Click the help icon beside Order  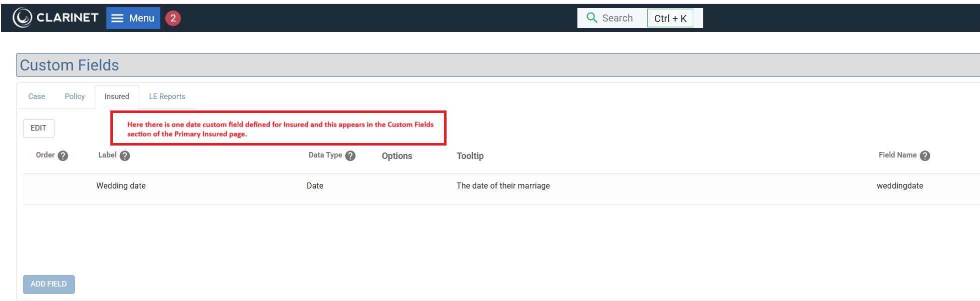[x=63, y=155]
